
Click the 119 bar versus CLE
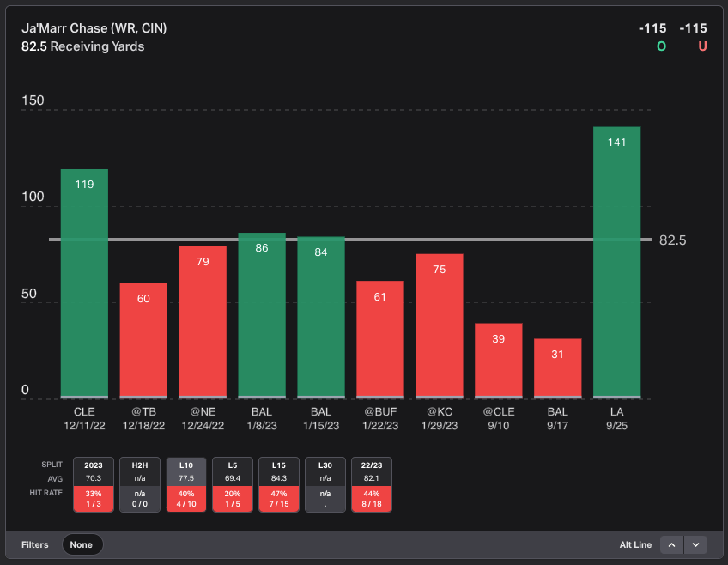84,283
